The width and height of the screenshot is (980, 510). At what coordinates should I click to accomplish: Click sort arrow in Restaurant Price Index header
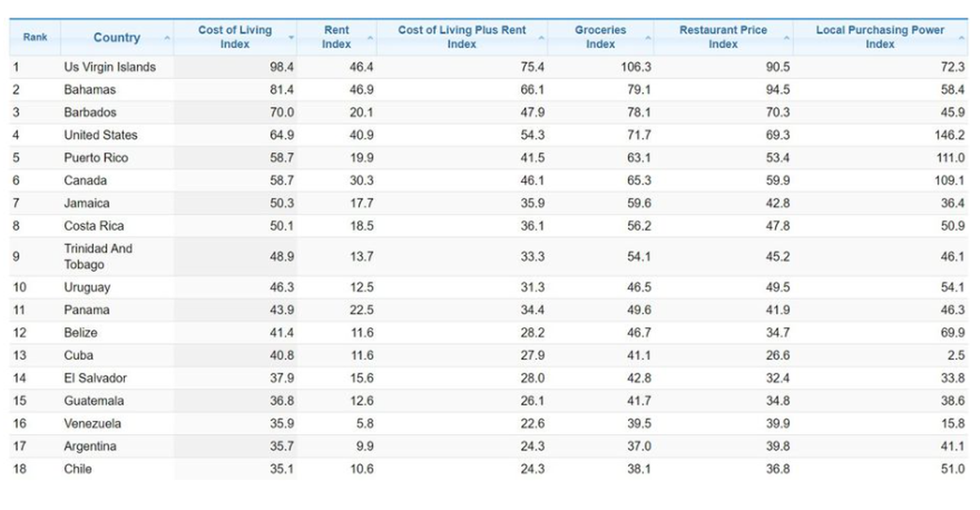[x=786, y=38]
